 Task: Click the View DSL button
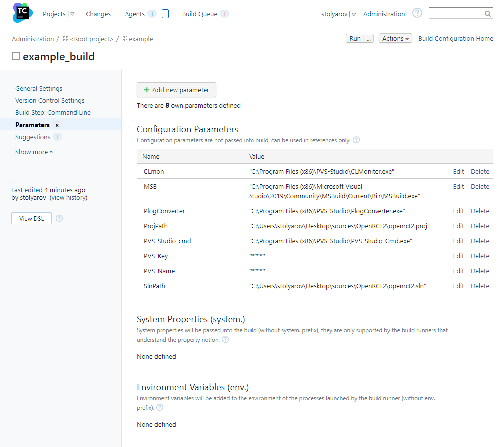click(31, 218)
